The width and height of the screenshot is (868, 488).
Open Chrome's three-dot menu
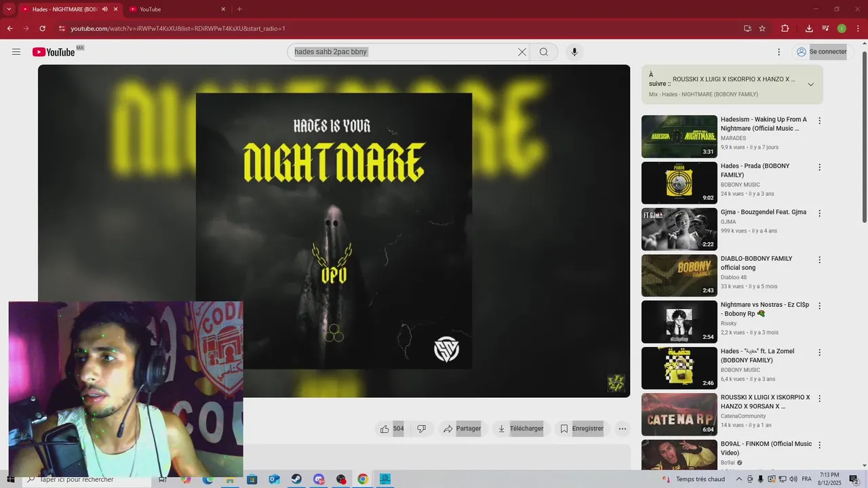coord(859,28)
